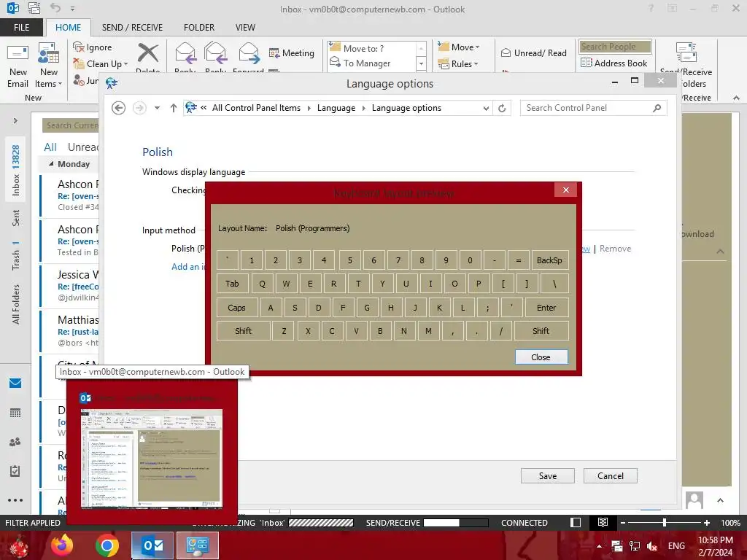Select the Trash folder in sidebar
This screenshot has width=747, height=560.
click(16, 256)
